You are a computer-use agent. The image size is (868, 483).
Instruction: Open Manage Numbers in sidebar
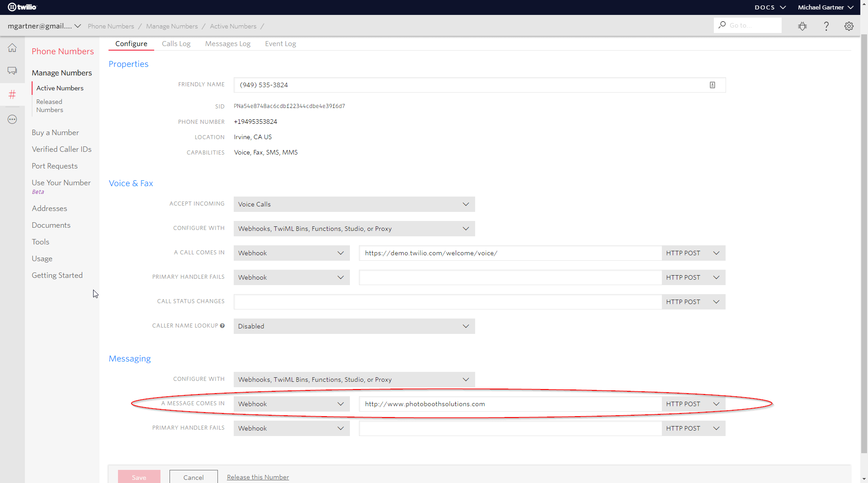pos(61,73)
